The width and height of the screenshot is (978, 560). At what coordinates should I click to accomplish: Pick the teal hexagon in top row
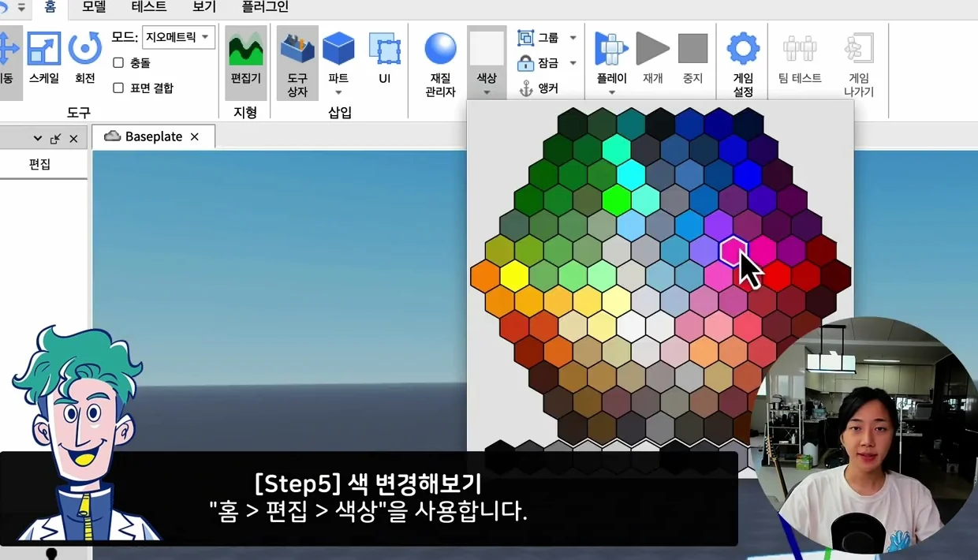(631, 124)
